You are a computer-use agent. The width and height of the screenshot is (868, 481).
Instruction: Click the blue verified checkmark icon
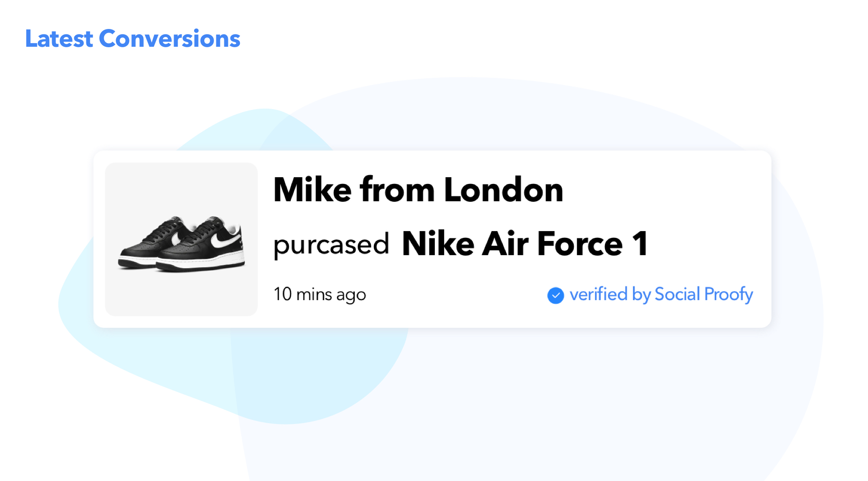[555, 295]
